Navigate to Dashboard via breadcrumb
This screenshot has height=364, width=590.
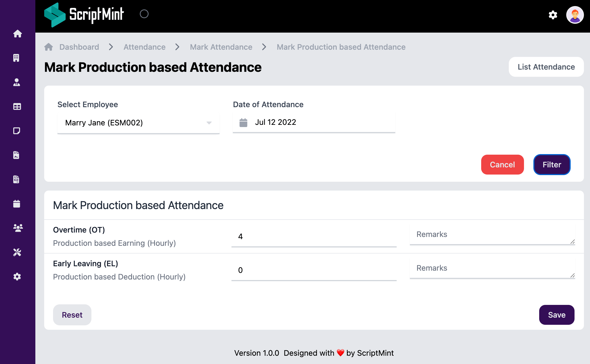click(x=79, y=47)
